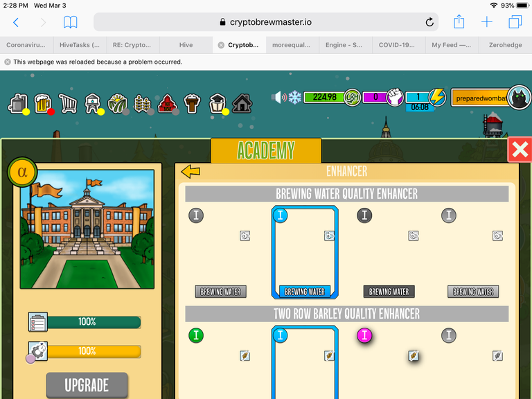Click water icon in the blue selected card
This screenshot has width=532, height=399.
(x=329, y=236)
